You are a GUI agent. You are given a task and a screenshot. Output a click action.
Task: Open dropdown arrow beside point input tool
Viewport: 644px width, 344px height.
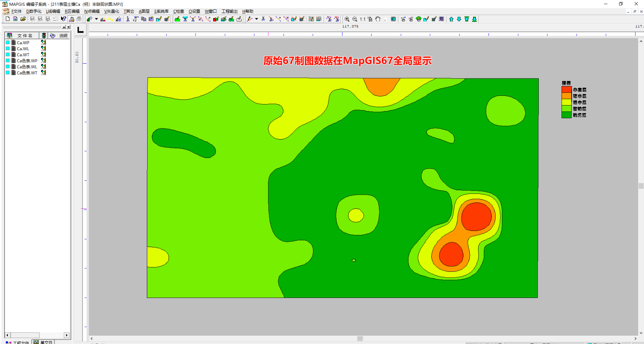[x=96, y=19]
